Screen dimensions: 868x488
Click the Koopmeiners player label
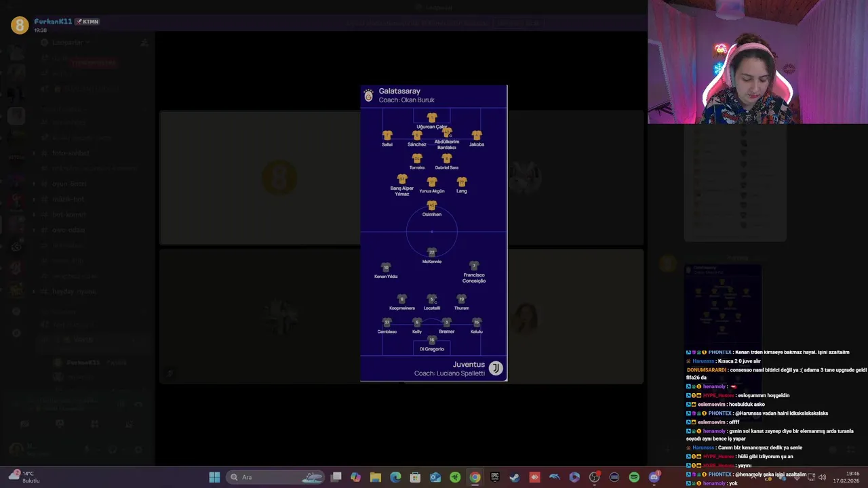[402, 308]
